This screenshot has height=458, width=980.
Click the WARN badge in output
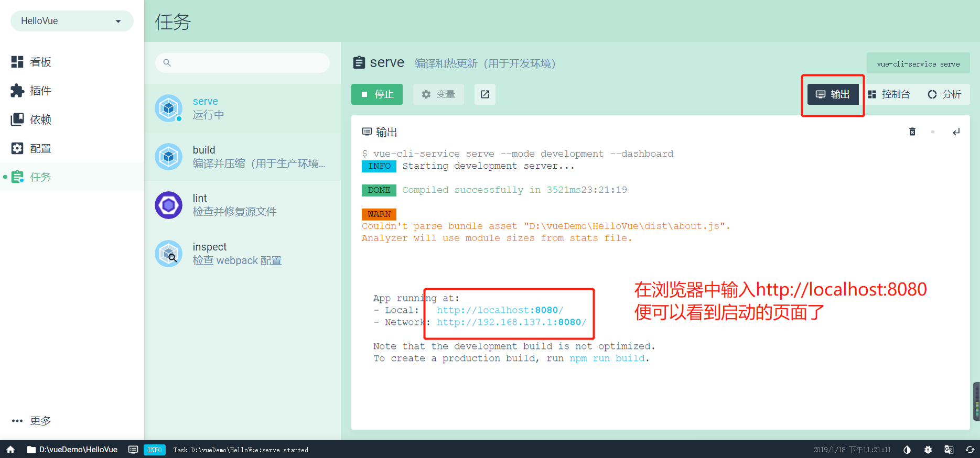tap(379, 214)
